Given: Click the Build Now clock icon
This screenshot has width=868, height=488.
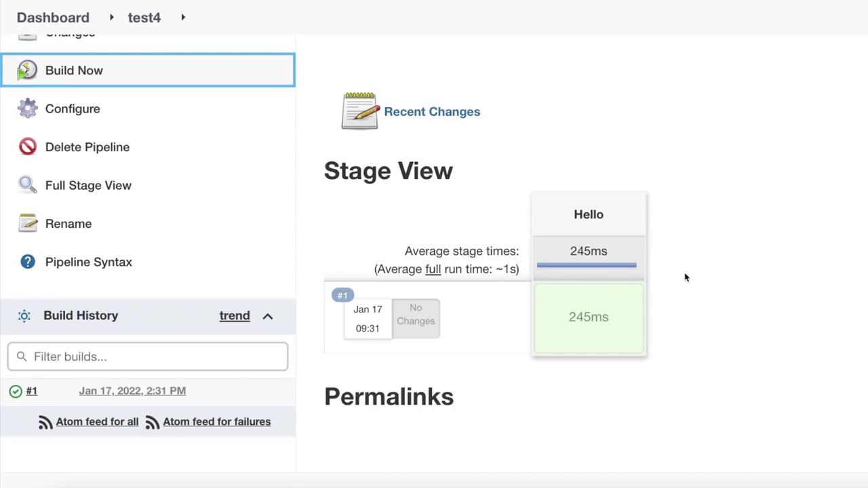Looking at the screenshot, I should [x=27, y=70].
